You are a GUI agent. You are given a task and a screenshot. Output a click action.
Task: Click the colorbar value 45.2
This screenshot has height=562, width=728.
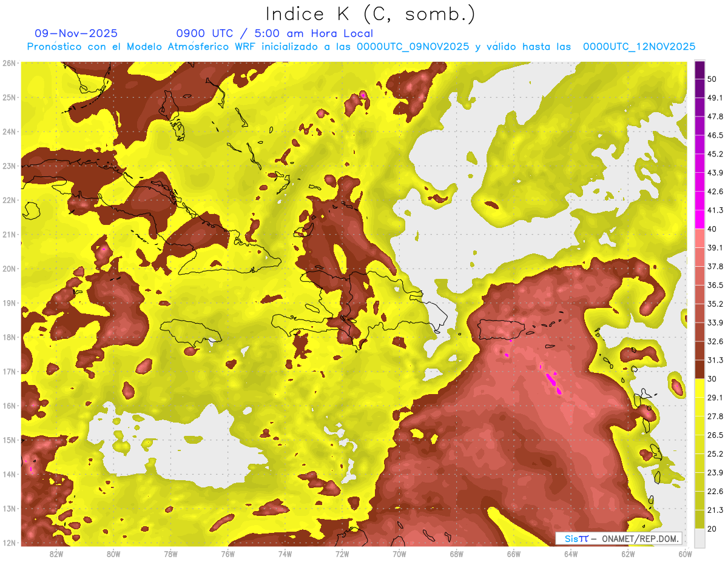(x=715, y=154)
